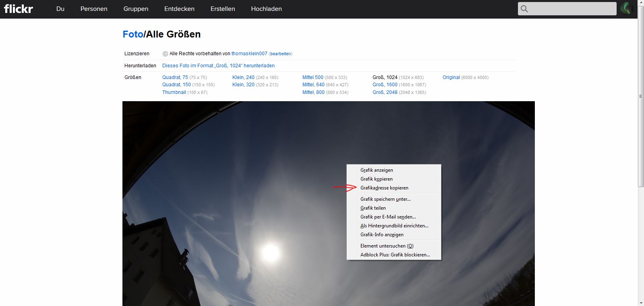Screen dimensions: 644x306
Task: Open the Original size link
Action: (x=451, y=77)
